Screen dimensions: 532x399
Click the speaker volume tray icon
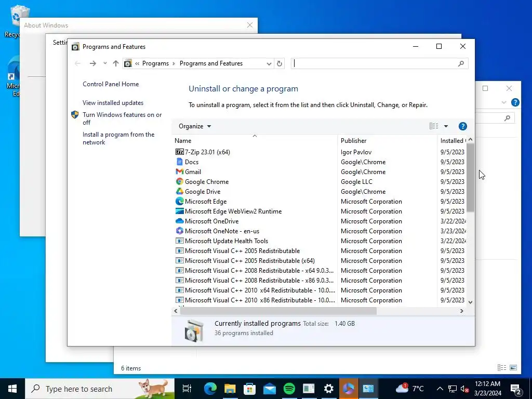[464, 389]
